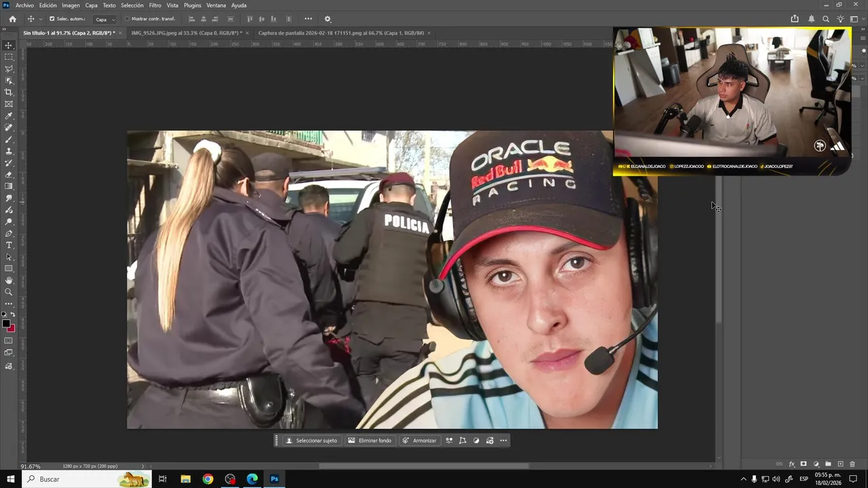Show more align options (three dots)
The height and width of the screenshot is (488, 868).
309,19
